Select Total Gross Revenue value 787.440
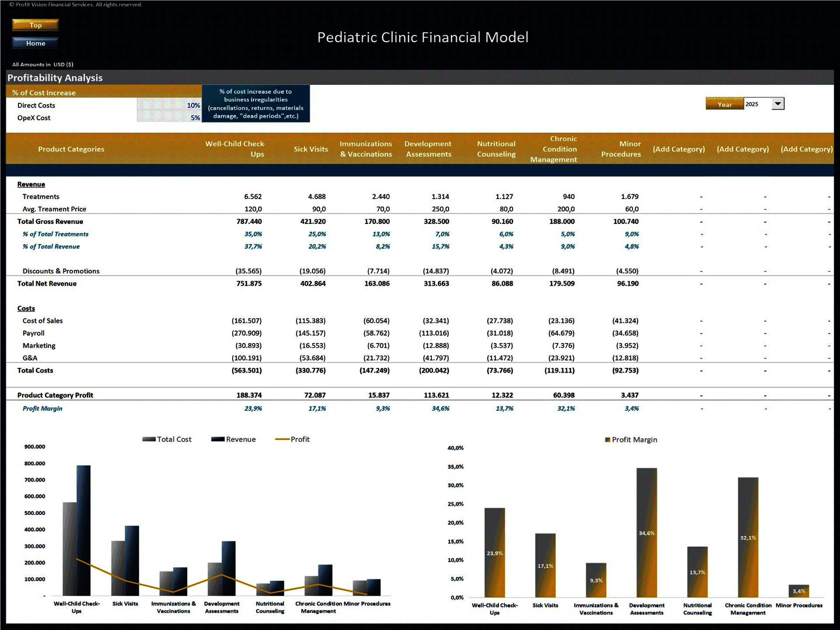This screenshot has height=630, width=840. click(x=249, y=221)
